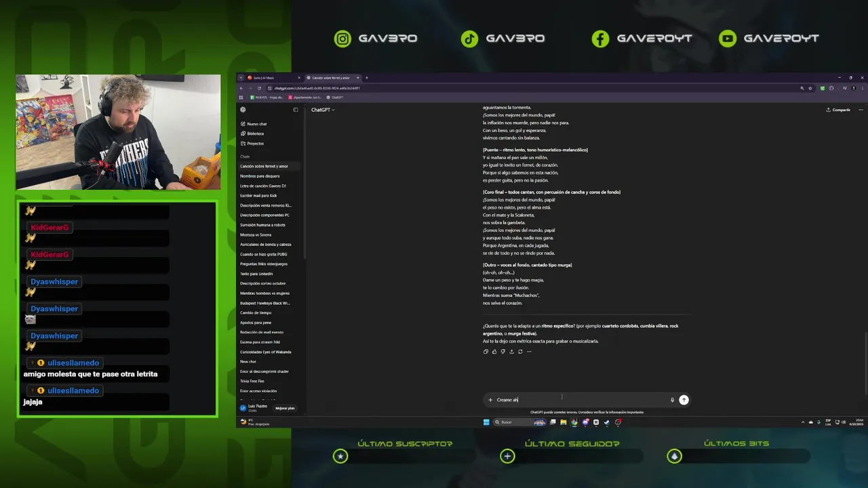
Task: Click the plus attach icon in message box
Action: pyautogui.click(x=490, y=400)
